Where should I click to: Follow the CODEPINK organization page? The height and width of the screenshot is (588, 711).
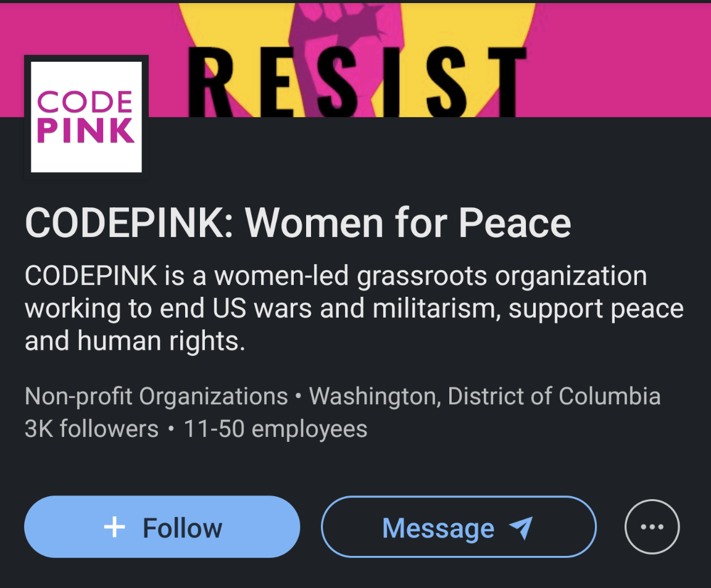[x=162, y=528]
